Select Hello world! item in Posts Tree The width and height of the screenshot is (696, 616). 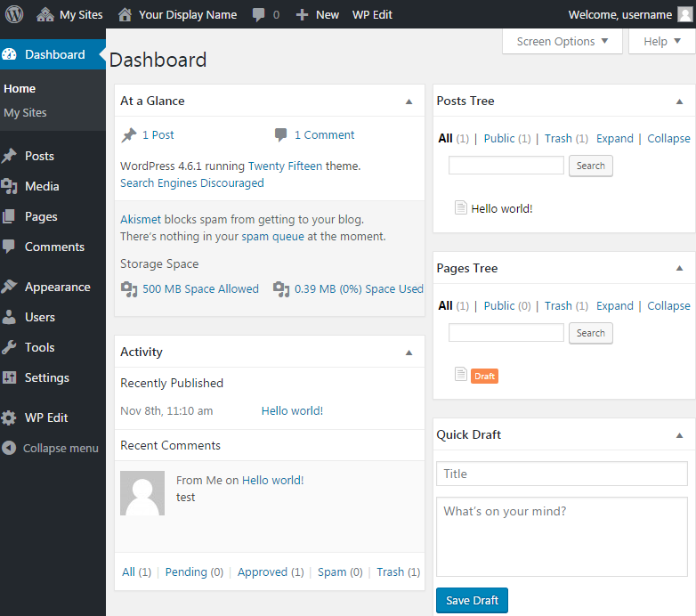point(502,208)
